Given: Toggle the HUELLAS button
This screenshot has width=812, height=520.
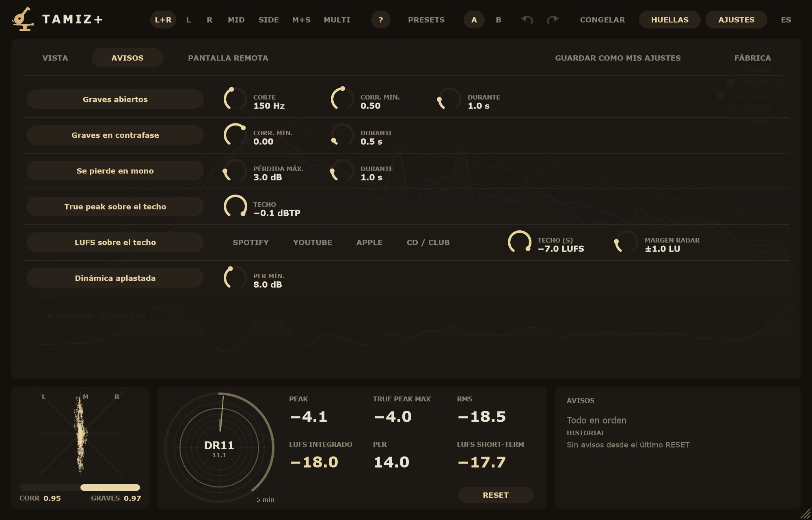Looking at the screenshot, I should tap(670, 19).
